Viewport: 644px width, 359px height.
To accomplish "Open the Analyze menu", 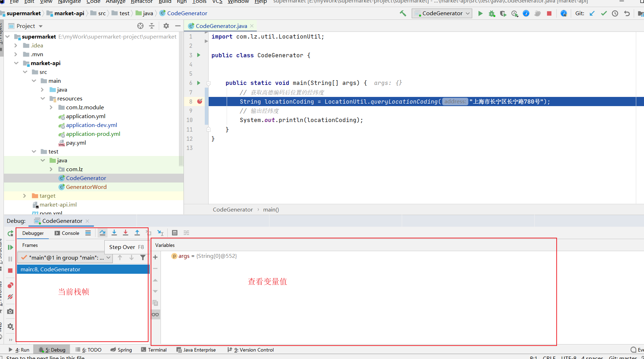I will point(116,2).
